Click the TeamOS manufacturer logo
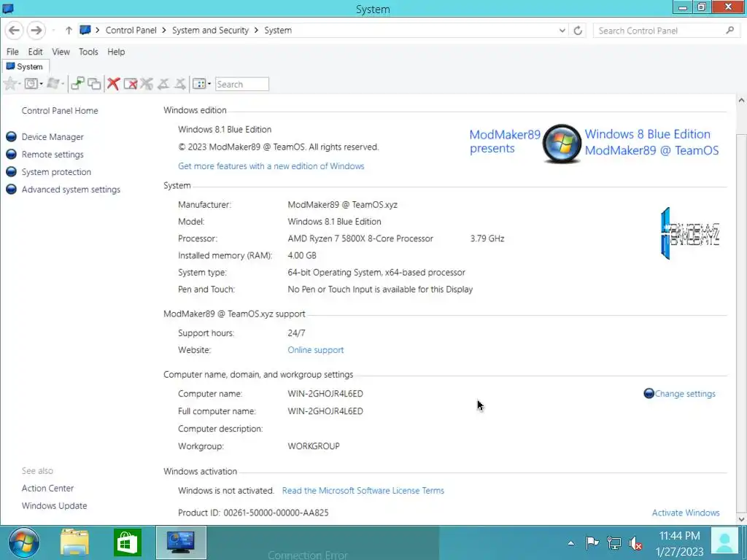Screen dimensions: 747x560 coord(690,233)
